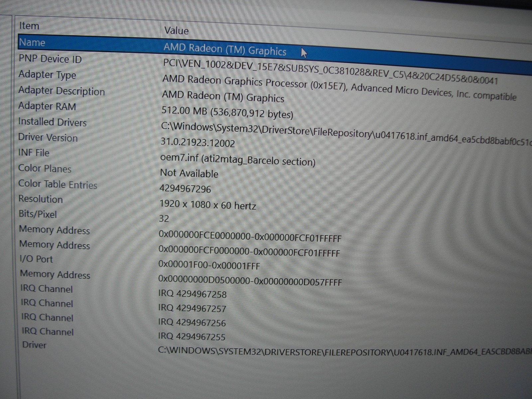
Task: Select the I/O Port row label
Action: click(x=36, y=259)
